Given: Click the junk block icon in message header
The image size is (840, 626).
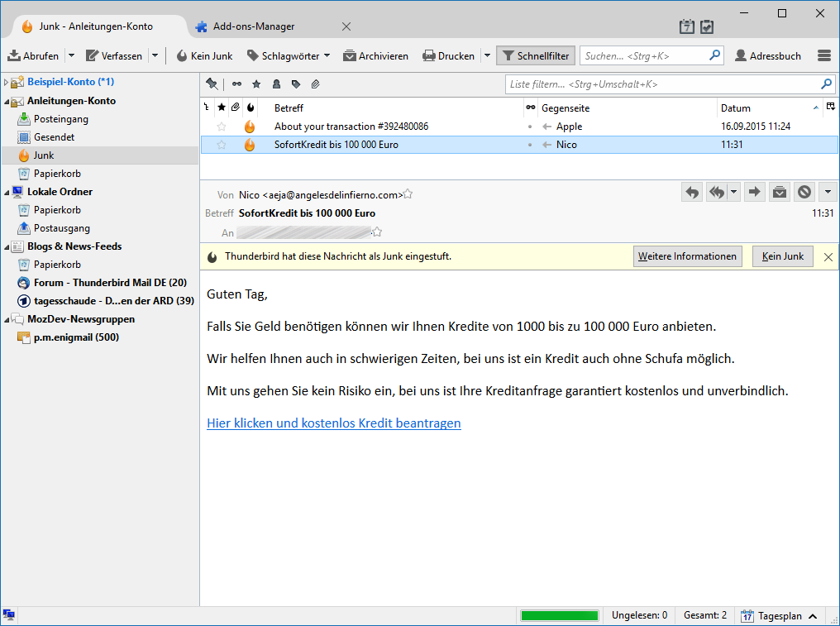Looking at the screenshot, I should pyautogui.click(x=804, y=192).
